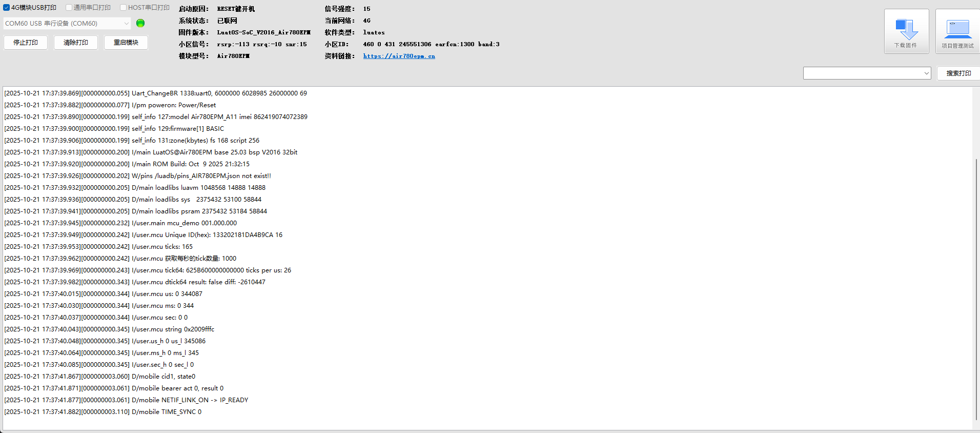Click the download firmware (下载固件) icon
The height and width of the screenshot is (433, 980).
pyautogui.click(x=906, y=31)
